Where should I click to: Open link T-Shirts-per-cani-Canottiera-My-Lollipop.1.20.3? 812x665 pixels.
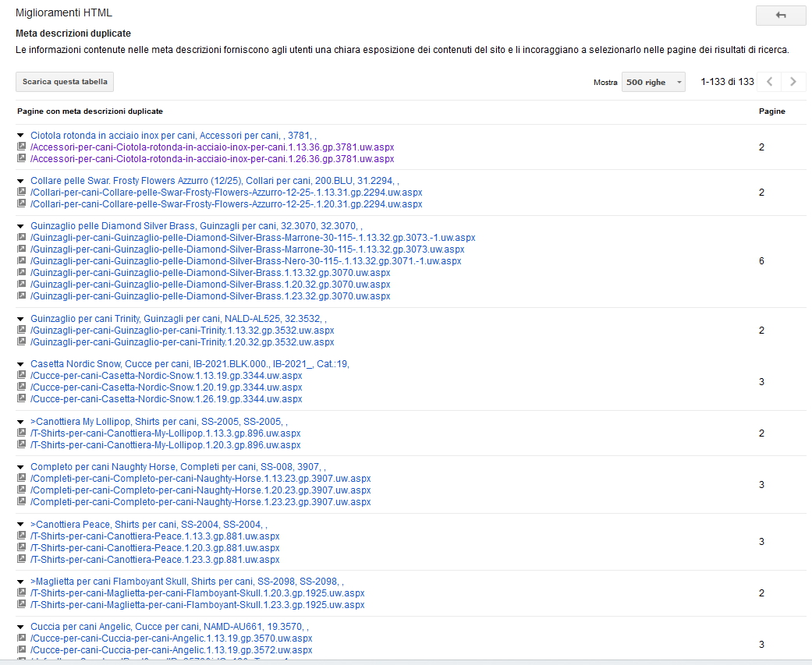tap(165, 445)
